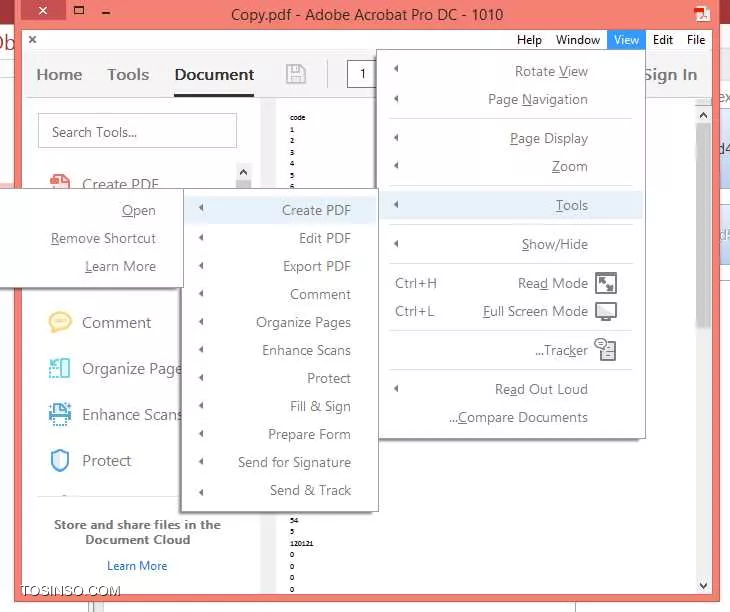Image resolution: width=730 pixels, height=612 pixels.
Task: Select Prepare Form submenu entry
Action: 280,434
